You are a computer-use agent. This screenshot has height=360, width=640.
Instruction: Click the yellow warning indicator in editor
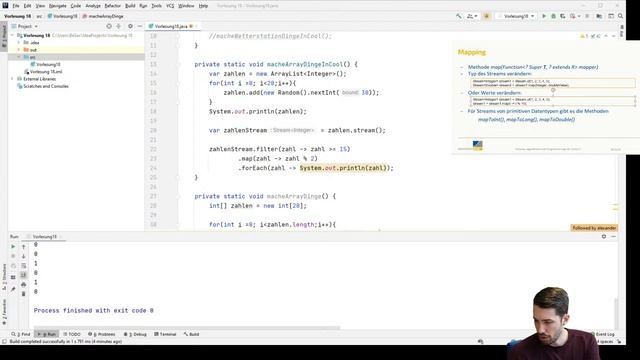tap(584, 36)
